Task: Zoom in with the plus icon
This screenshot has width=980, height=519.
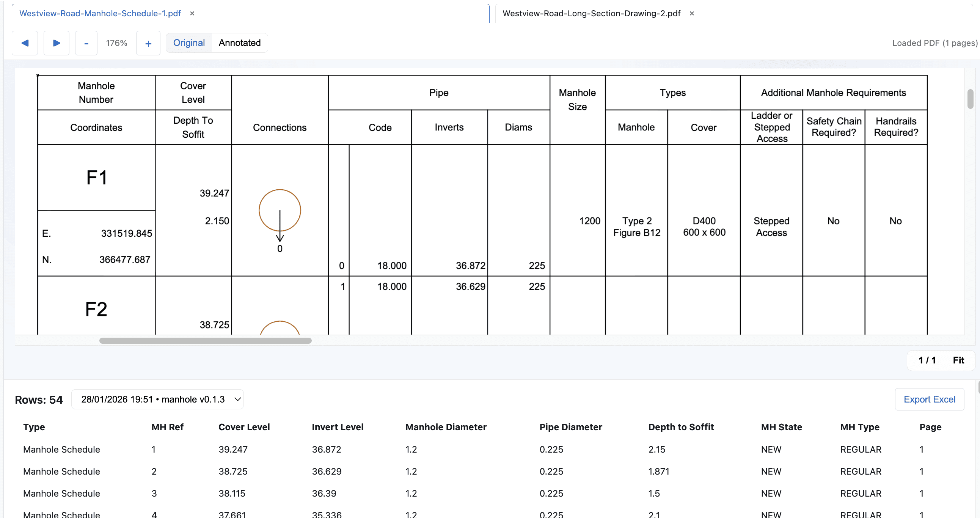Action: (148, 43)
